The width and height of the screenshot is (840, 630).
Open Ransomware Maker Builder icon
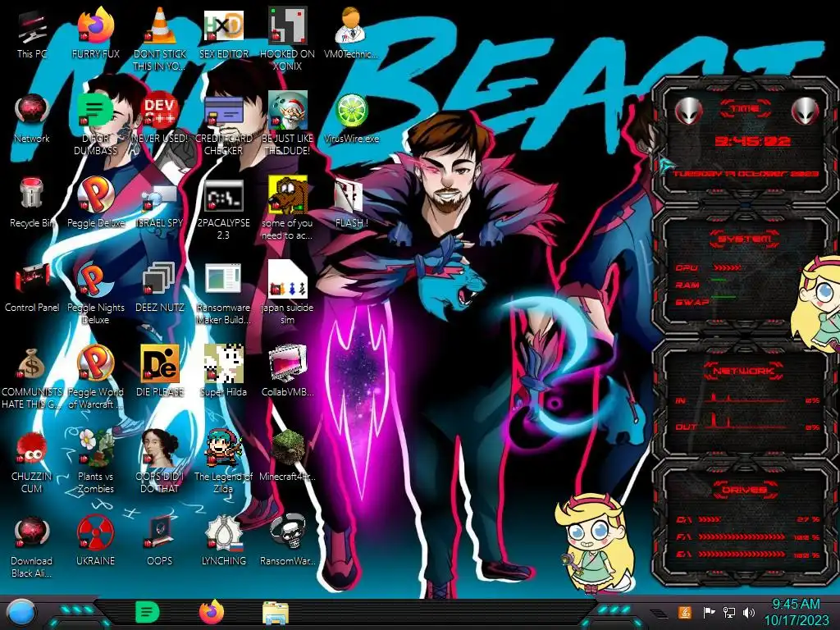point(223,279)
